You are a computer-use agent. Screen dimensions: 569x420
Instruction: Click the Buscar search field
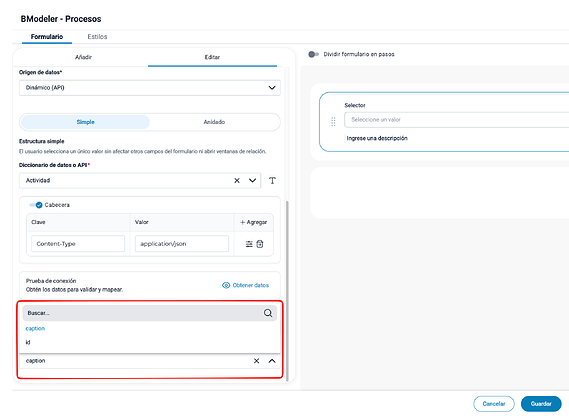tap(150, 313)
